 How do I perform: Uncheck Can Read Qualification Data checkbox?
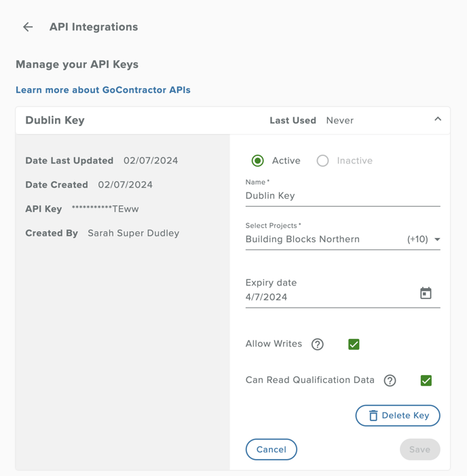coord(426,380)
